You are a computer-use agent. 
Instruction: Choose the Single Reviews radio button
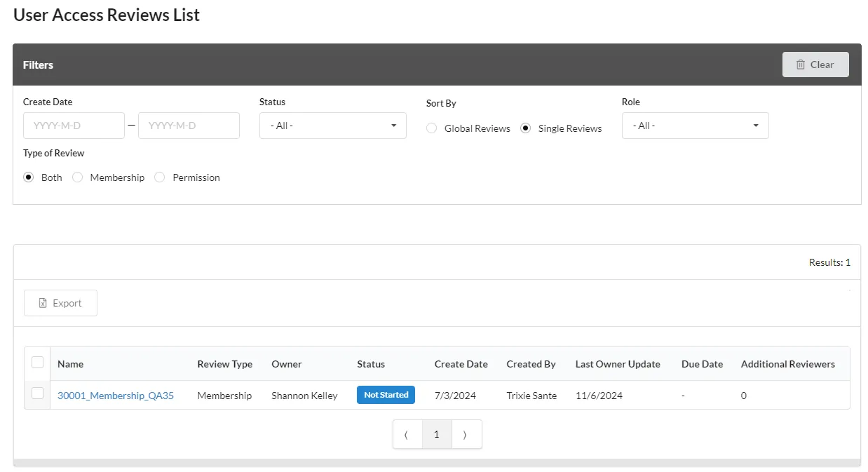pos(526,128)
